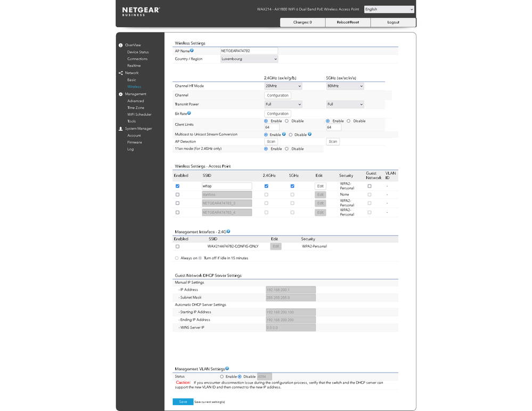Click the Overview section icon in sidebar
The width and height of the screenshot is (532, 411).
[120, 45]
